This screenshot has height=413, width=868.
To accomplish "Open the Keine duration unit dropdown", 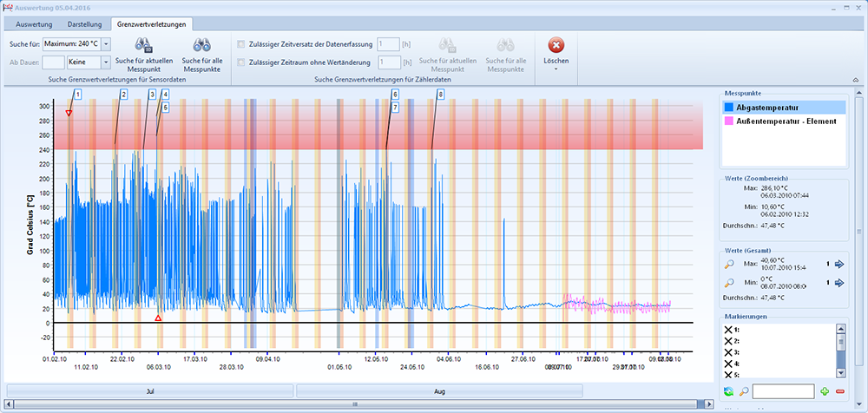I will click(106, 62).
